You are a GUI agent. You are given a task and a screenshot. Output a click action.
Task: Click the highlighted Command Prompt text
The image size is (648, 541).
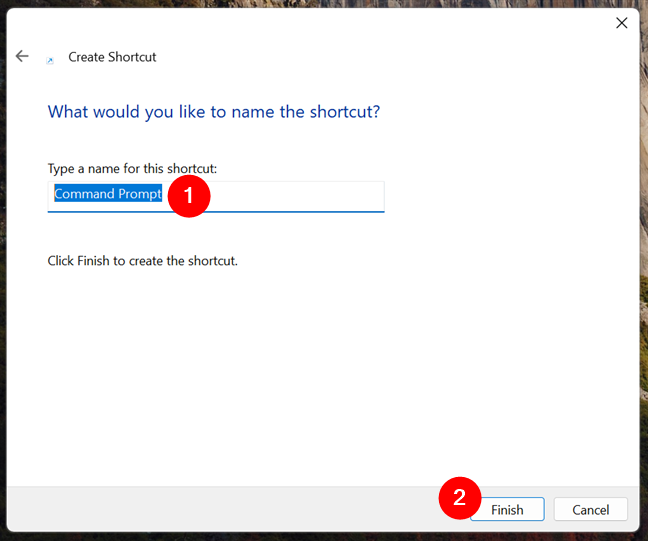[108, 193]
